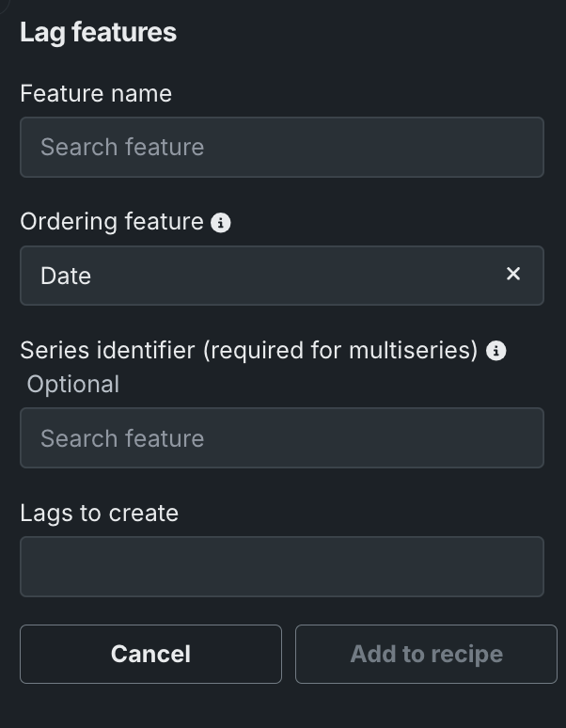Click Search feature placeholder under Feature name
Viewport: 566px width, 728px height.
pyautogui.click(x=122, y=147)
